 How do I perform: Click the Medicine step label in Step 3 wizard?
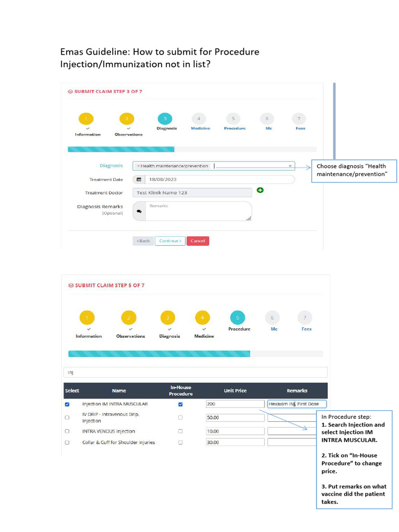[201, 128]
